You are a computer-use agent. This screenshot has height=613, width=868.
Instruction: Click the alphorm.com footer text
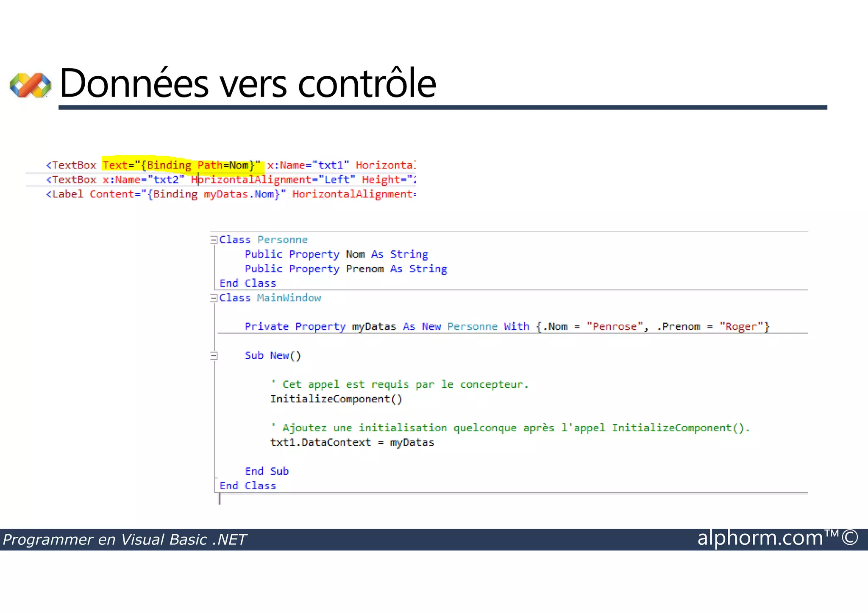[778, 538]
